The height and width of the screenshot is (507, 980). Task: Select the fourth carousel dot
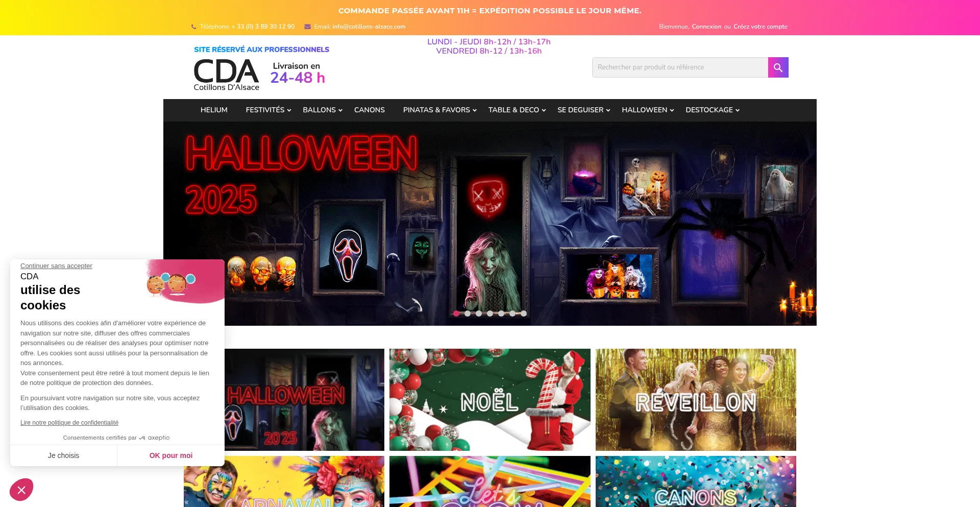[x=490, y=313]
